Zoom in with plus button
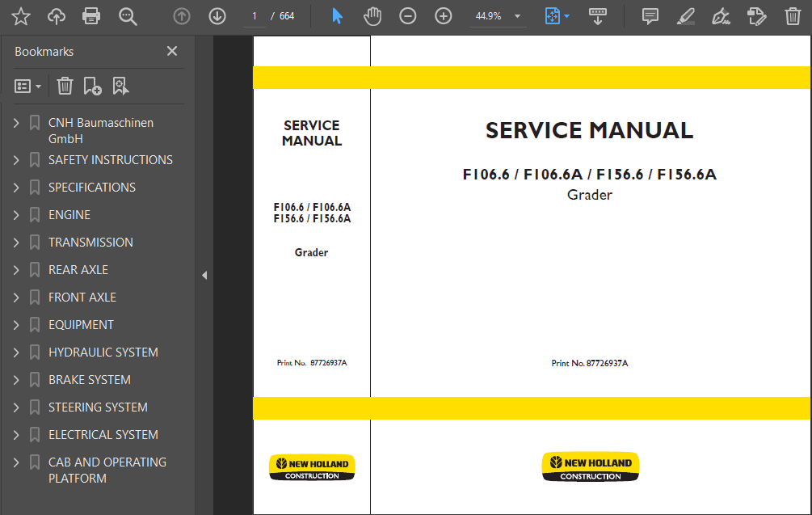Screen dimensions: 812x515 click(x=444, y=17)
